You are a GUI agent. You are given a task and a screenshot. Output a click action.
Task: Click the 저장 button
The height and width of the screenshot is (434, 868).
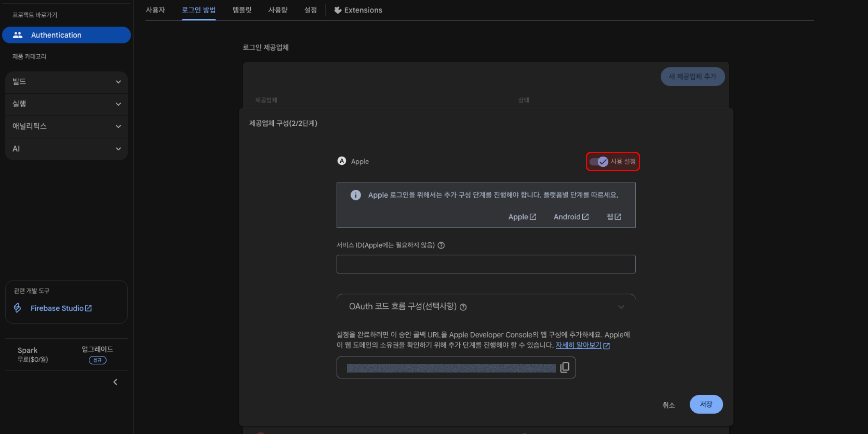pyautogui.click(x=706, y=404)
